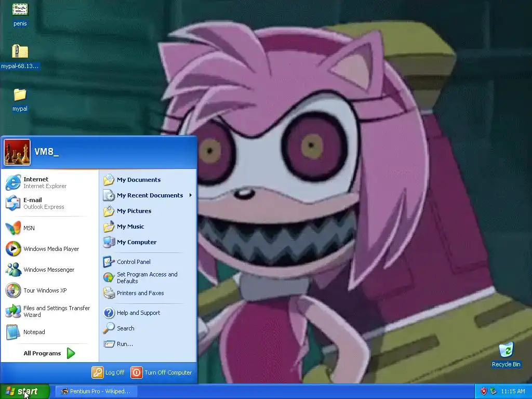Launch Outlook Express E-mail icon
Screen dimensions: 532x399
[13, 203]
